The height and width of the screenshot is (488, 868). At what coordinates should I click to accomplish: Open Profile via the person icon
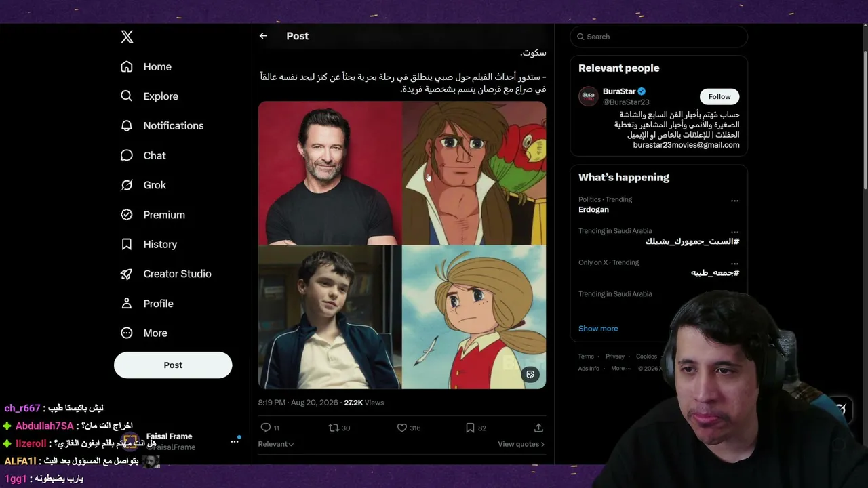pyautogui.click(x=127, y=303)
